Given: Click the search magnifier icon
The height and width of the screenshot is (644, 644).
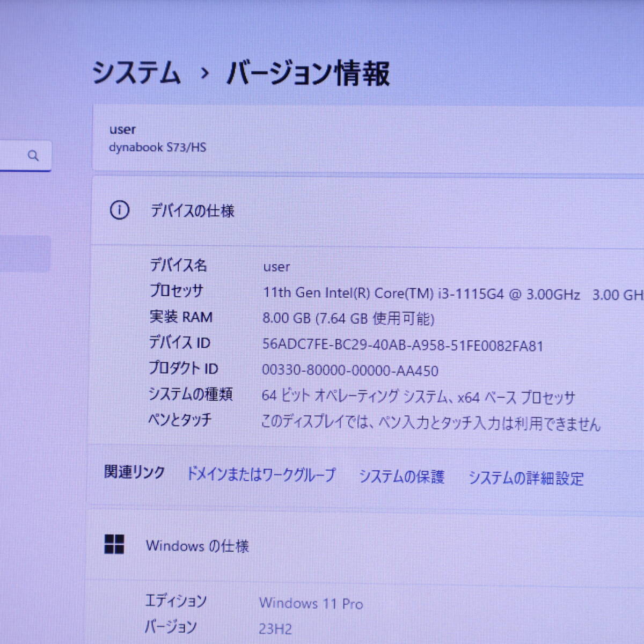Looking at the screenshot, I should 33,156.
